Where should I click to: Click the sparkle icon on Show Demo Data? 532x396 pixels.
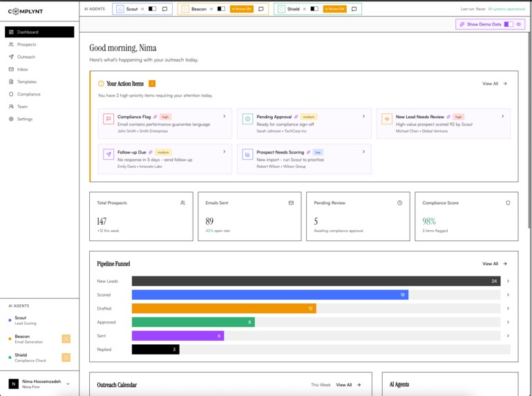(x=462, y=24)
